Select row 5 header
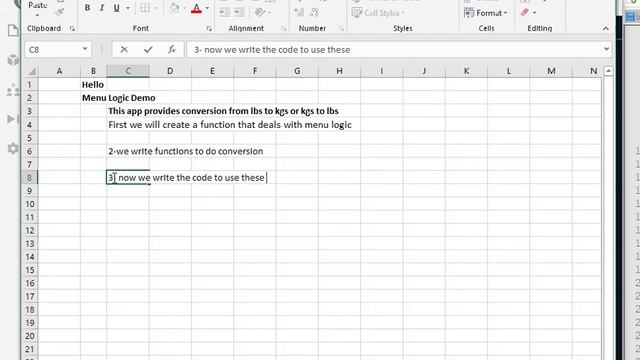Viewport: 640px width, 360px height. (x=29, y=138)
